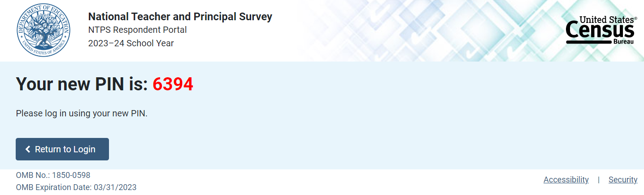This screenshot has height=195, width=644.
Task: Click the bold "Census" word in logo
Action: tap(600, 31)
